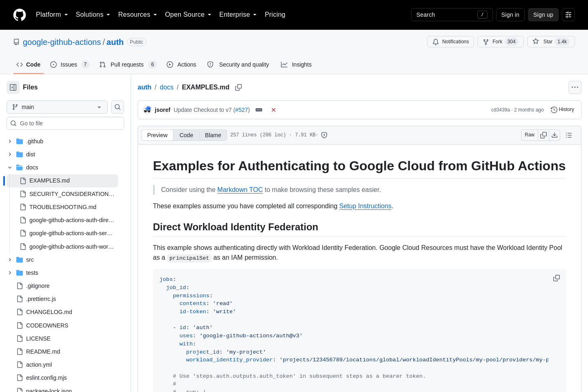Open google-github-actions organization link

tap(62, 42)
